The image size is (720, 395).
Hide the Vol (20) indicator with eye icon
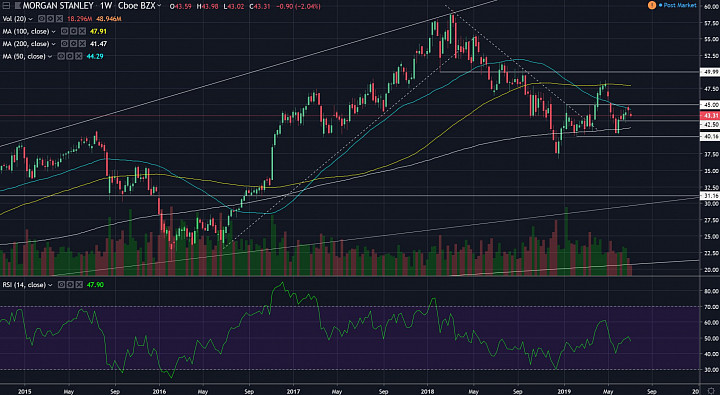(x=41, y=19)
